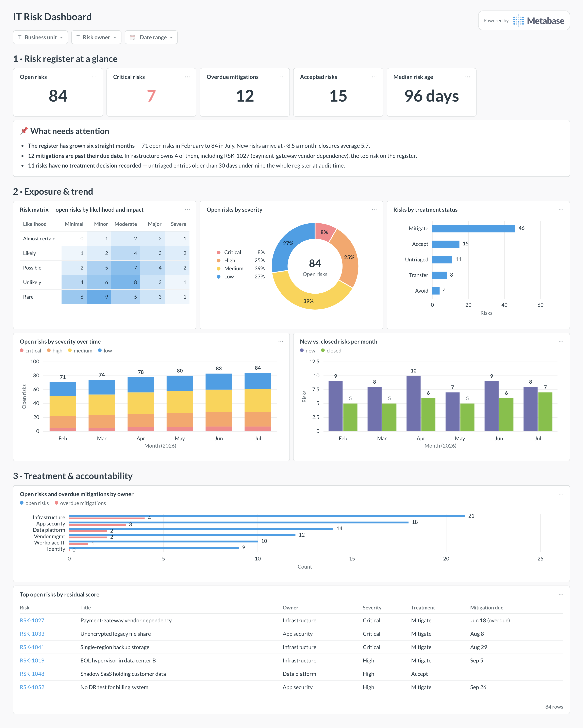Open the Accepted risks card ellipsis menu
The image size is (583, 728).
(x=374, y=77)
